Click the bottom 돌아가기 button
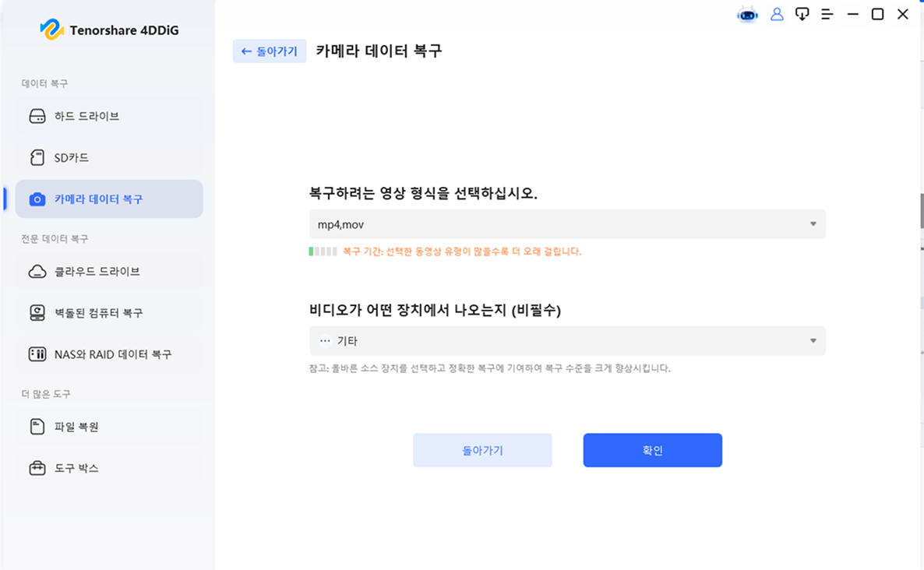The height and width of the screenshot is (570, 924). click(x=482, y=450)
